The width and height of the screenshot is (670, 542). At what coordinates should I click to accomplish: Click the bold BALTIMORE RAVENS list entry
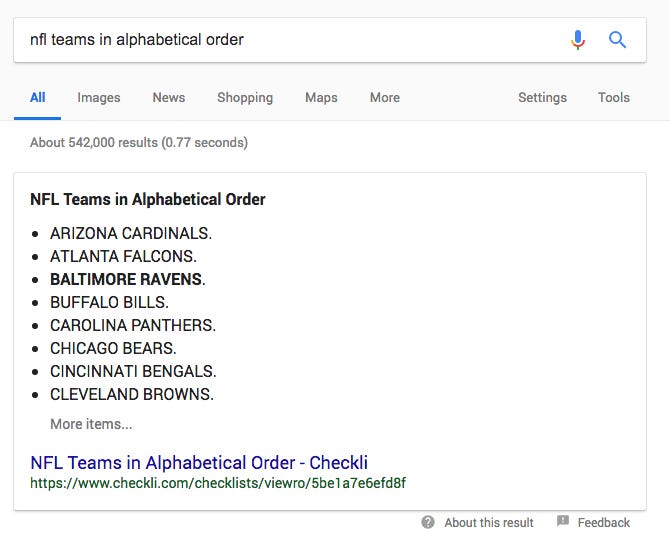click(127, 279)
